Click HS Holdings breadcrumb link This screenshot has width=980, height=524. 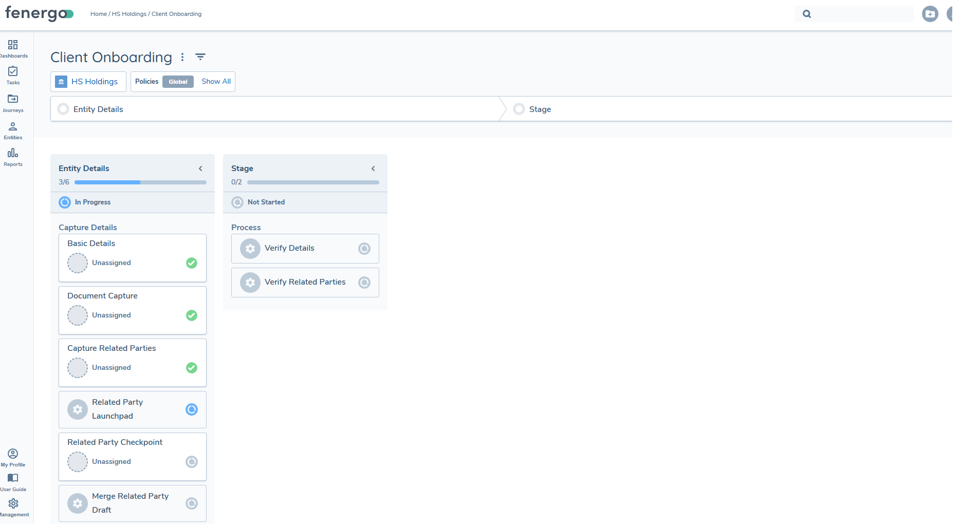(129, 14)
